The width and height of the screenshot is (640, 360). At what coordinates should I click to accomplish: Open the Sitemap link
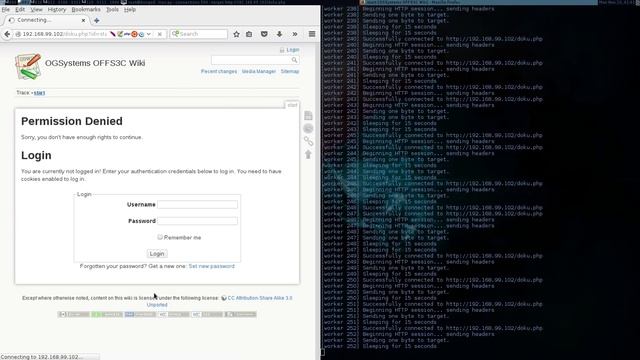click(x=290, y=71)
